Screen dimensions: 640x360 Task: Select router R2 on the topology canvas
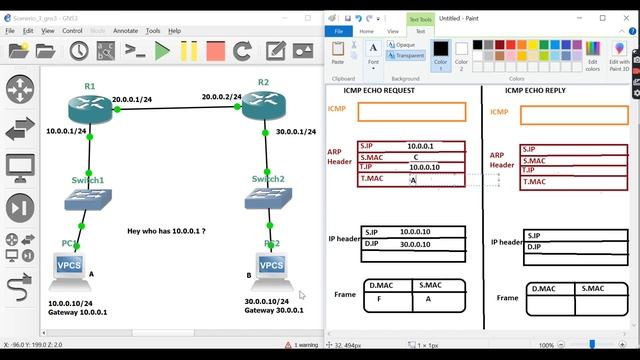264,106
